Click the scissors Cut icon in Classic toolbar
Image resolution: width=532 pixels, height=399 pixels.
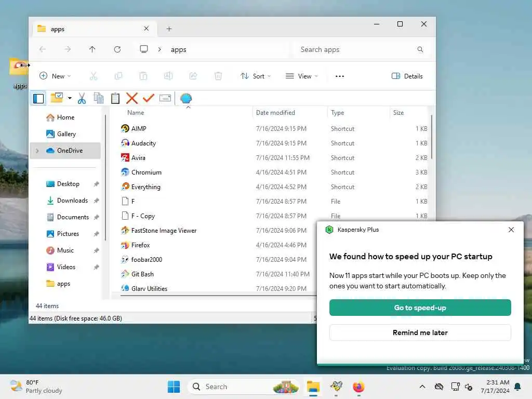click(82, 98)
